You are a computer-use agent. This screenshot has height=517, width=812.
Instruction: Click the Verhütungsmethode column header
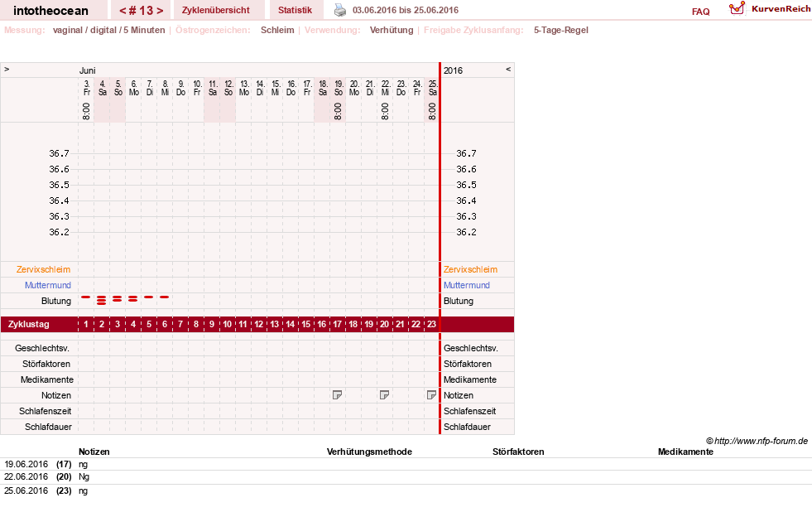point(369,452)
